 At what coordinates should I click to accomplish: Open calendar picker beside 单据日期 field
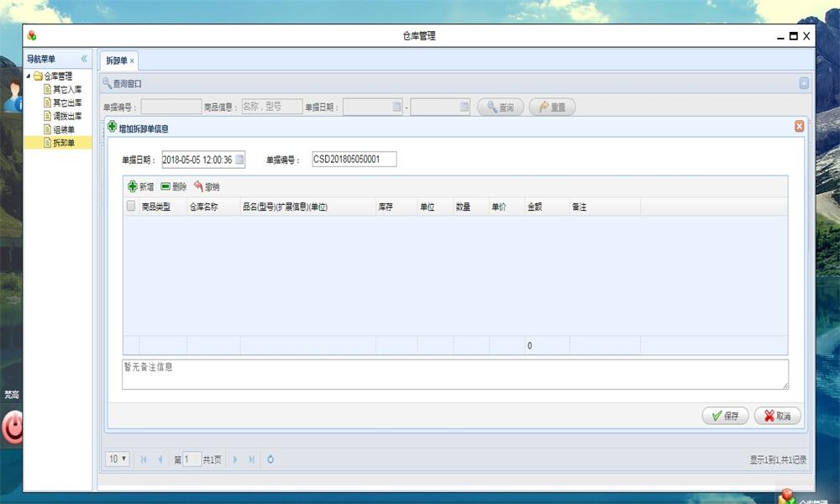pos(239,160)
